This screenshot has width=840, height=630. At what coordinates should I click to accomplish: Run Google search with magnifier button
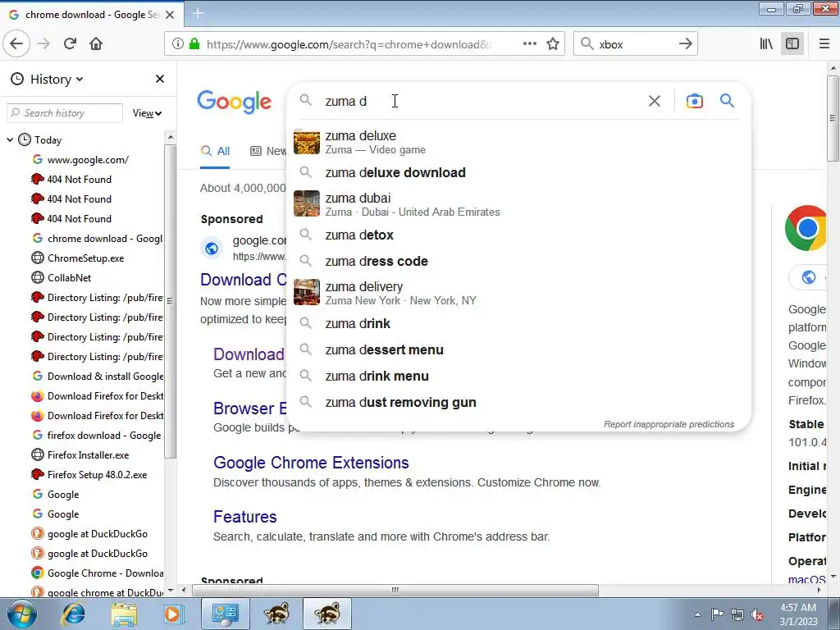727,101
